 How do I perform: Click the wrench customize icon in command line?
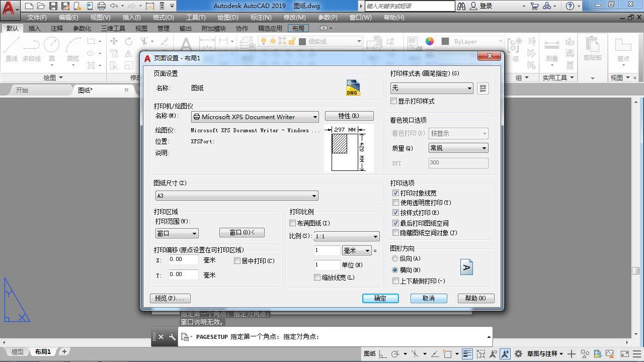pos(172,337)
